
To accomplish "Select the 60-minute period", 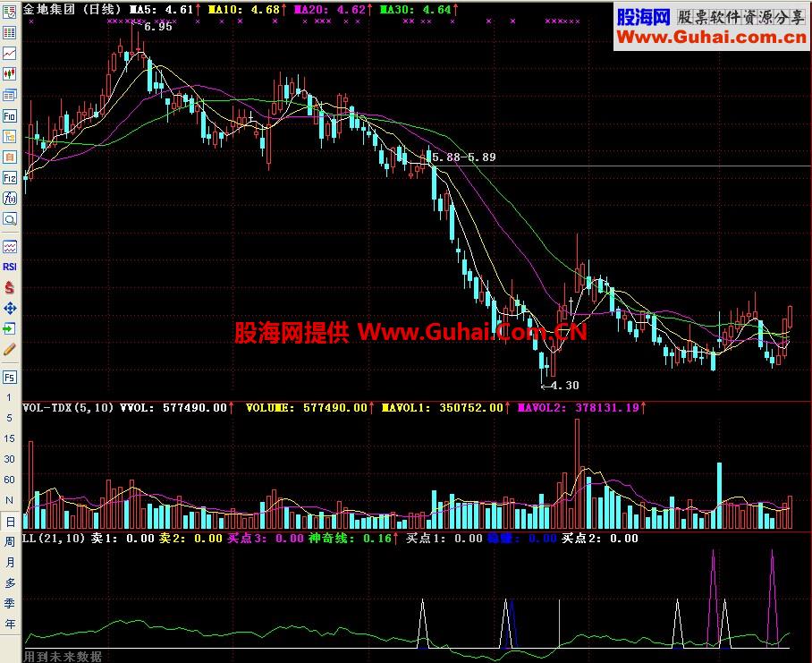I will pyautogui.click(x=9, y=479).
